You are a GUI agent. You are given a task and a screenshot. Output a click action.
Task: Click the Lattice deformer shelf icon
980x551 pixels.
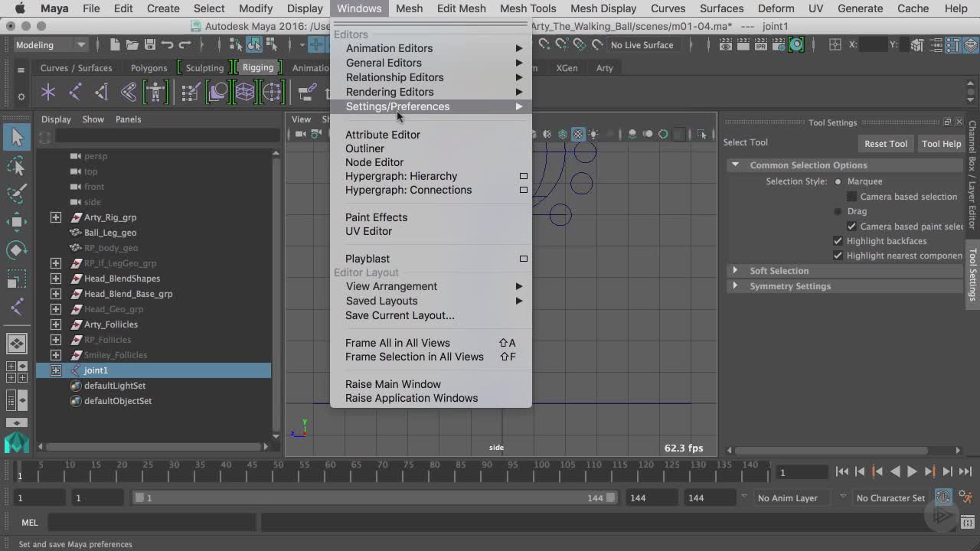pyautogui.click(x=245, y=93)
